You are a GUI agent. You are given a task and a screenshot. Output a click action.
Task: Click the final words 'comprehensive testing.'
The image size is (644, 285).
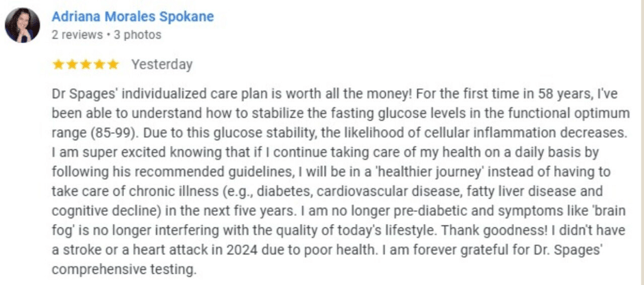(124, 270)
